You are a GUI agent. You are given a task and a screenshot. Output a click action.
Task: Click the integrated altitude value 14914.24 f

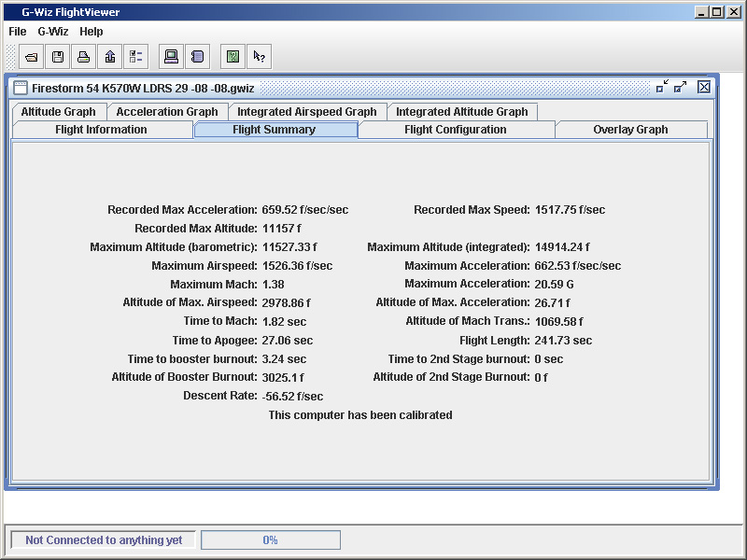click(x=562, y=246)
